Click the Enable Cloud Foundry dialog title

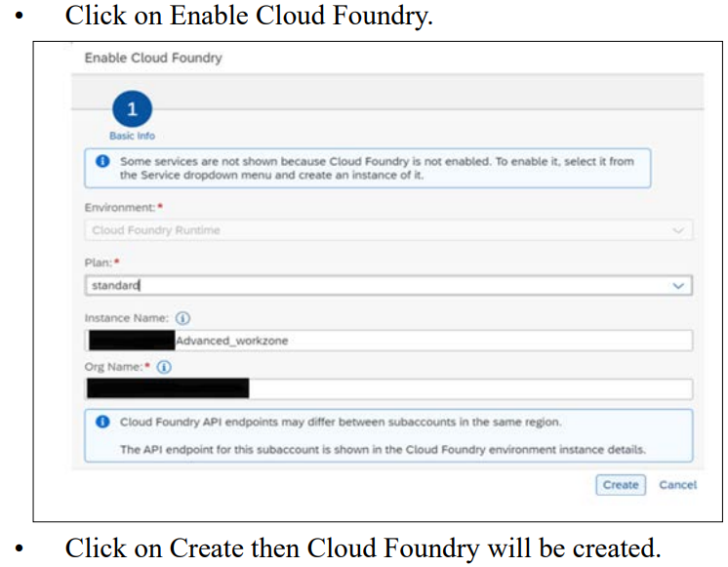click(x=153, y=58)
